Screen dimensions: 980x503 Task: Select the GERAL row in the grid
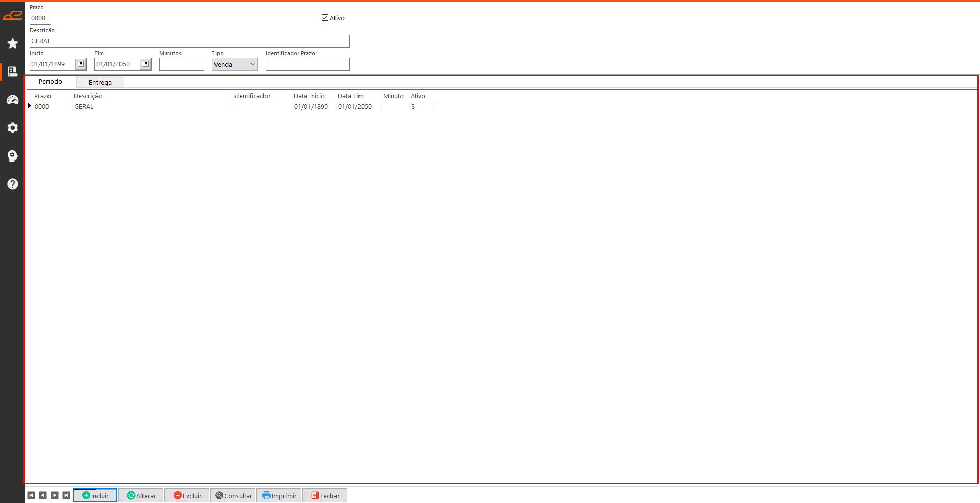click(x=84, y=107)
